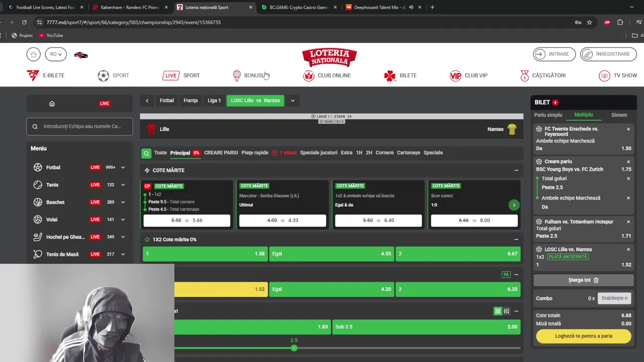Click the soccer ball SPORT icon

103,75
